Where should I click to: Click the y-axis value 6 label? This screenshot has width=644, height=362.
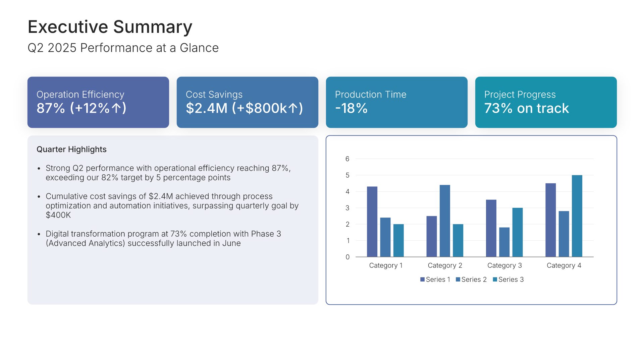pos(347,159)
